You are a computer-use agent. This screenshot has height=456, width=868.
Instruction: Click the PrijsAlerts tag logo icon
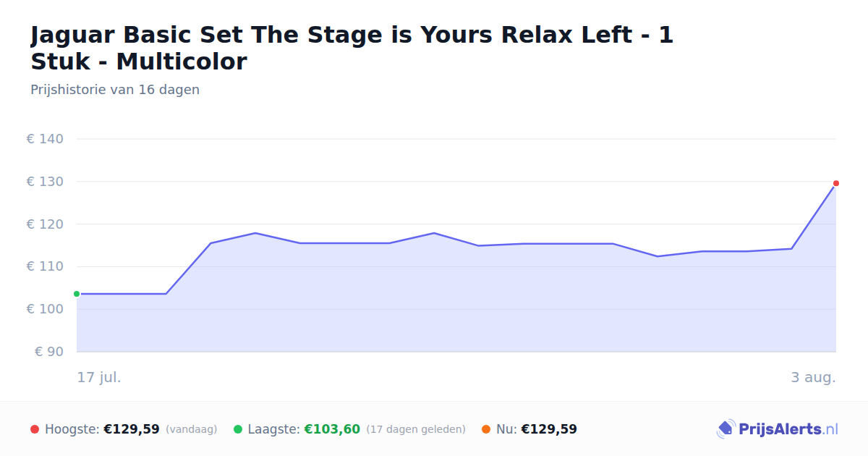coord(726,429)
